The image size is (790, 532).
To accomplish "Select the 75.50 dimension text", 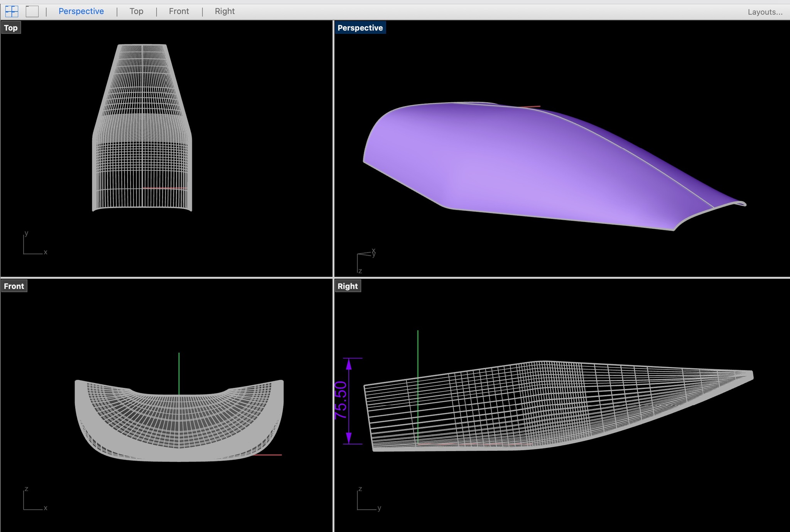I will (x=341, y=400).
